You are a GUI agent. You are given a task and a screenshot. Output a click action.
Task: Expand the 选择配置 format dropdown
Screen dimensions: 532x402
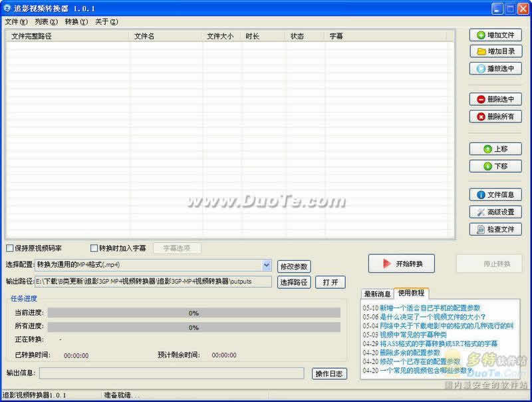tap(267, 265)
